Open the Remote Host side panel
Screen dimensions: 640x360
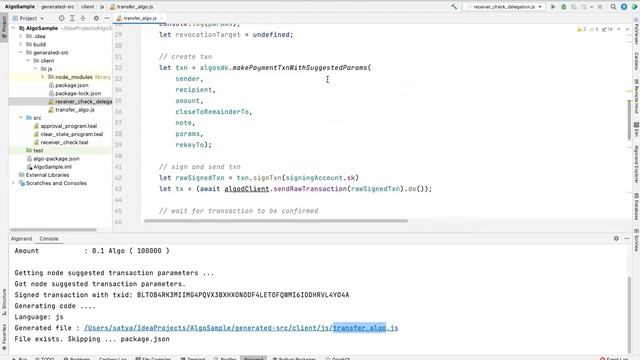pos(636,96)
